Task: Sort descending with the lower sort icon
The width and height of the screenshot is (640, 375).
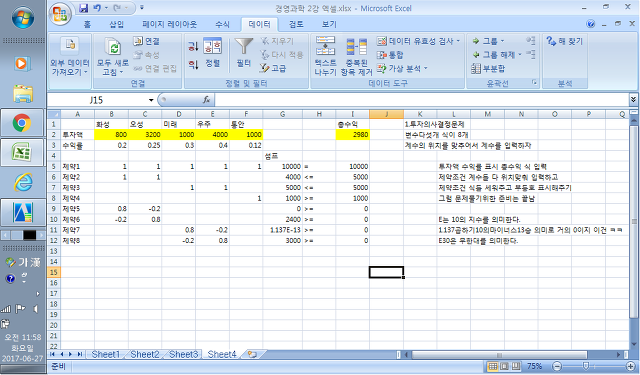Action: point(193,64)
